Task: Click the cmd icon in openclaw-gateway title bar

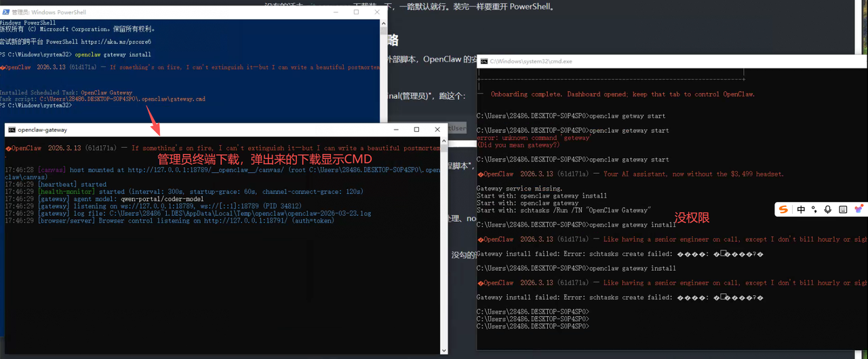Action: pos(12,130)
